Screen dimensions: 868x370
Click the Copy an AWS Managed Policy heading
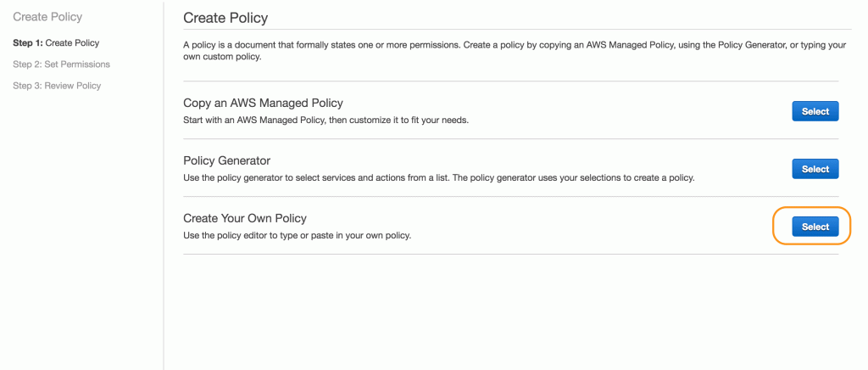click(263, 103)
